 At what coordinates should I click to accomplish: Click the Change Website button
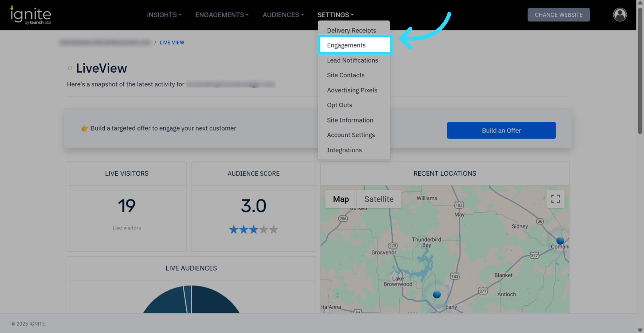tap(558, 15)
